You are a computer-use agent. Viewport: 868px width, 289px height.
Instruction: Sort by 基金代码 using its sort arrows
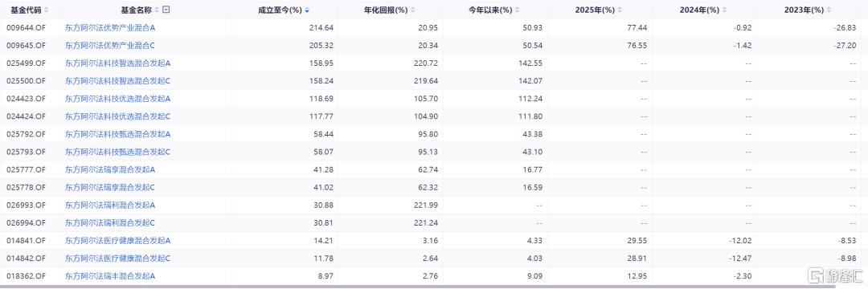47,10
